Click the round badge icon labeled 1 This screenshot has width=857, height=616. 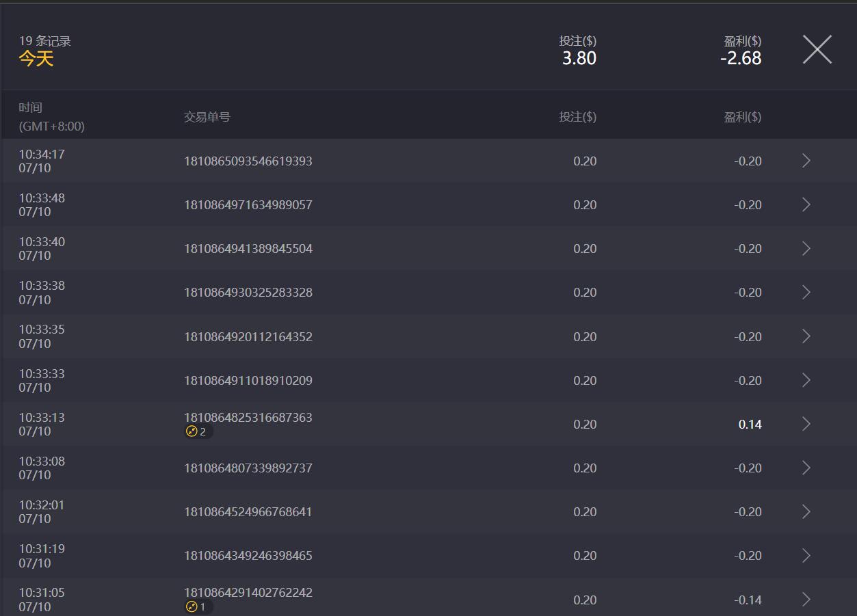pos(192,606)
